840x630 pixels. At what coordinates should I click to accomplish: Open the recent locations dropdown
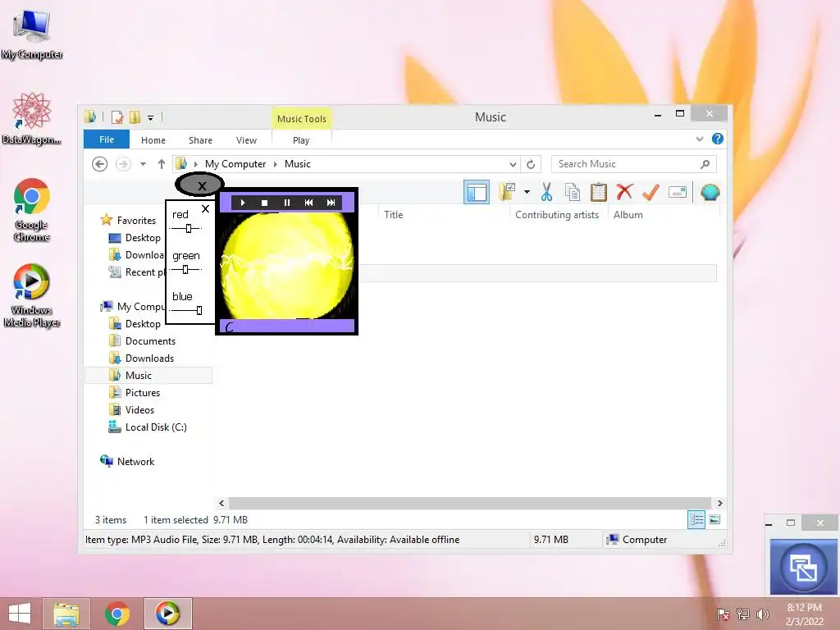pos(143,164)
